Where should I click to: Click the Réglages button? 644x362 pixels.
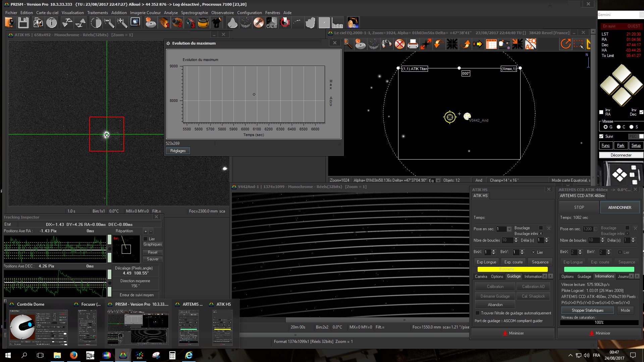click(178, 151)
